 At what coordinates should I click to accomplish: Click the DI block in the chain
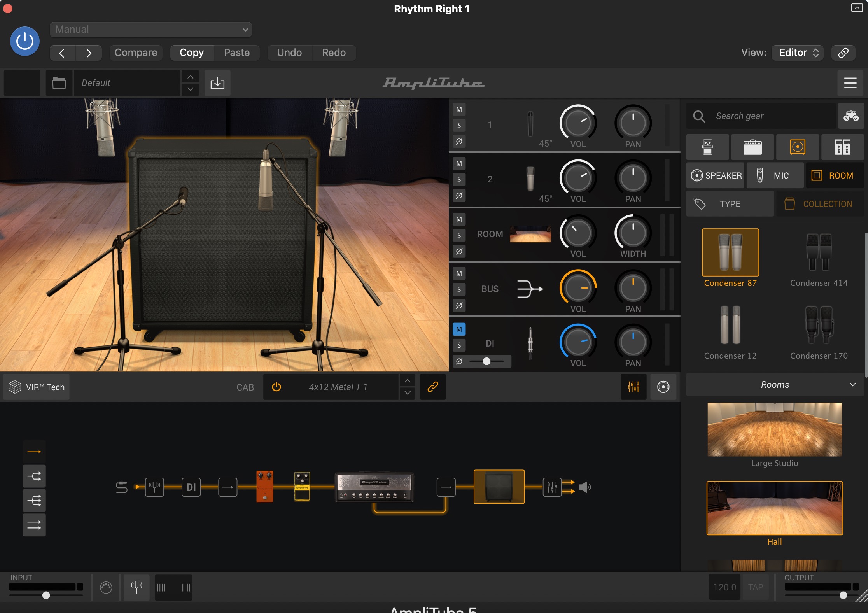pyautogui.click(x=191, y=487)
